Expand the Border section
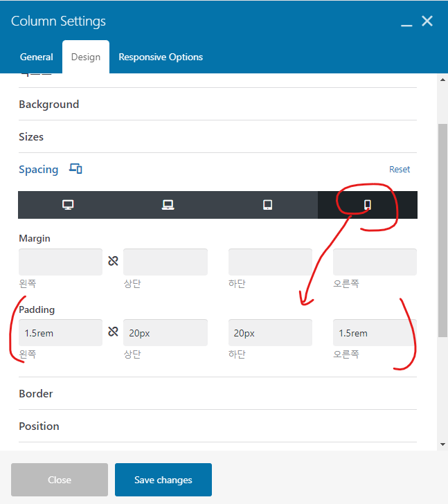This screenshot has width=448, height=504. tap(217, 393)
